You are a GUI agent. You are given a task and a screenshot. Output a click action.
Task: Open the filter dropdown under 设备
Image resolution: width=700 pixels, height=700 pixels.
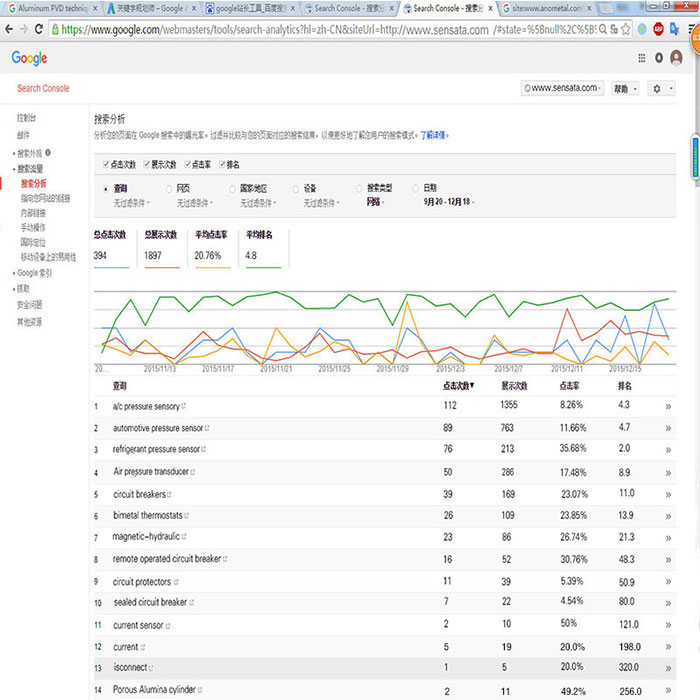click(321, 203)
